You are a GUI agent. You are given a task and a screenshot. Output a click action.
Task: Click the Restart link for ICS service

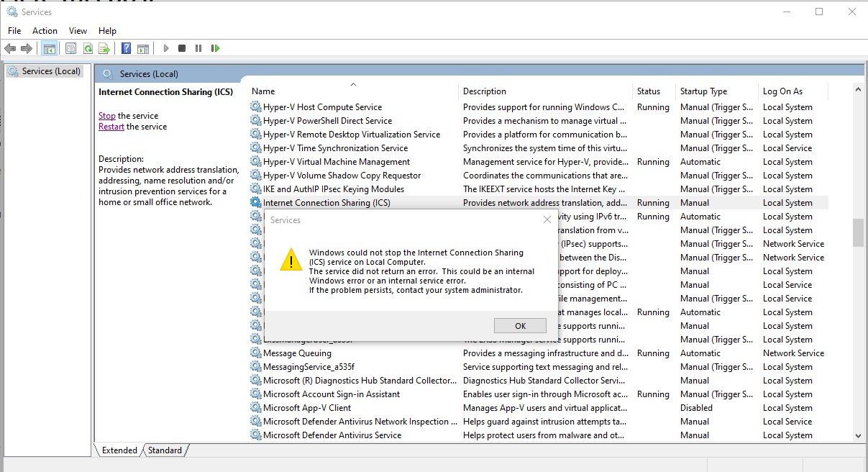111,126
